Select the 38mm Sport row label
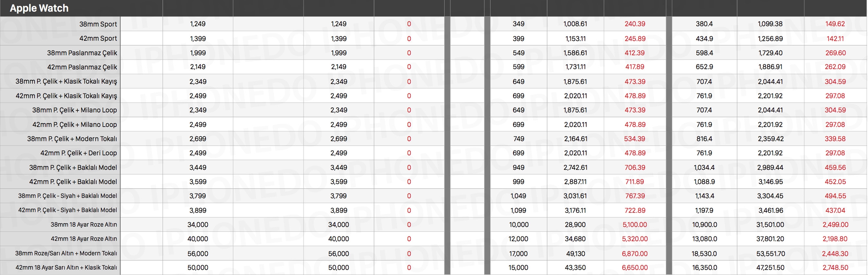The image size is (868, 275). coord(98,24)
